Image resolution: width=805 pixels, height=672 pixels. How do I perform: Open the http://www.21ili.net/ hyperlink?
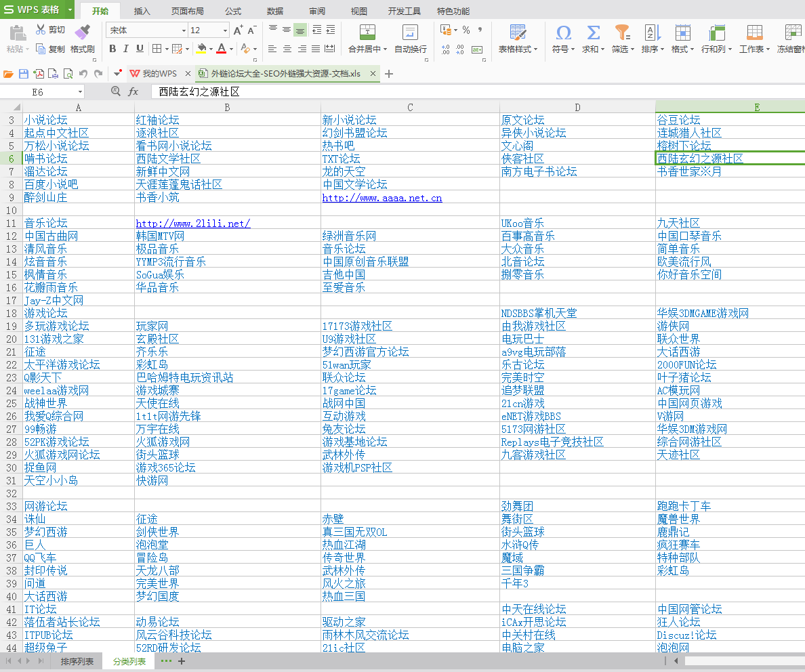click(193, 224)
